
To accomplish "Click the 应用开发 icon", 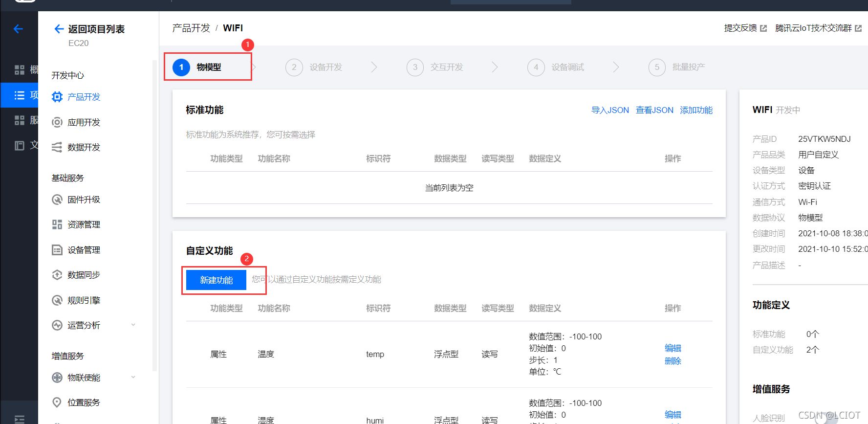I will click(57, 122).
